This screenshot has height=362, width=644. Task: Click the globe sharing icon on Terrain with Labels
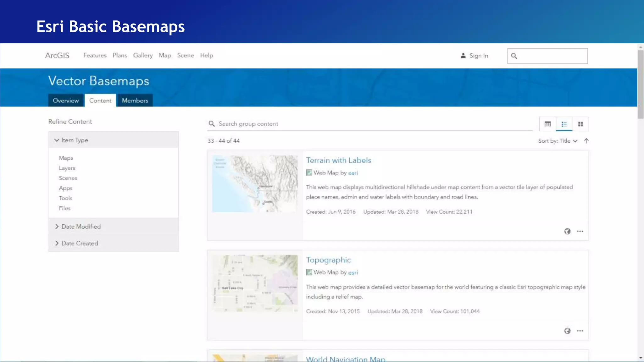[x=567, y=231]
